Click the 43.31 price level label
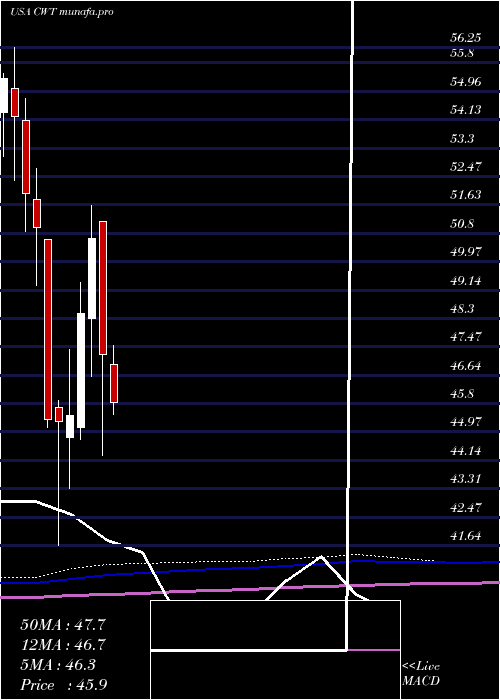500x700 pixels. point(466,479)
